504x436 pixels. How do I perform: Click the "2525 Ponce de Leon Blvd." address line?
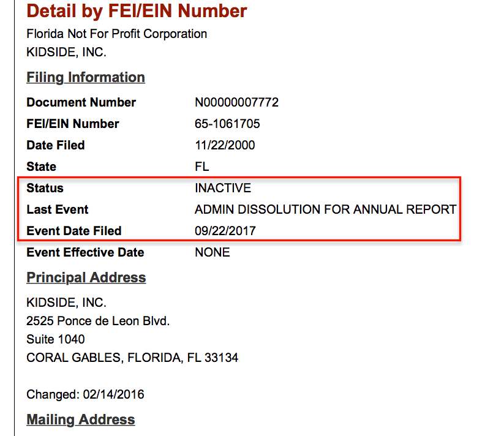[98, 321]
